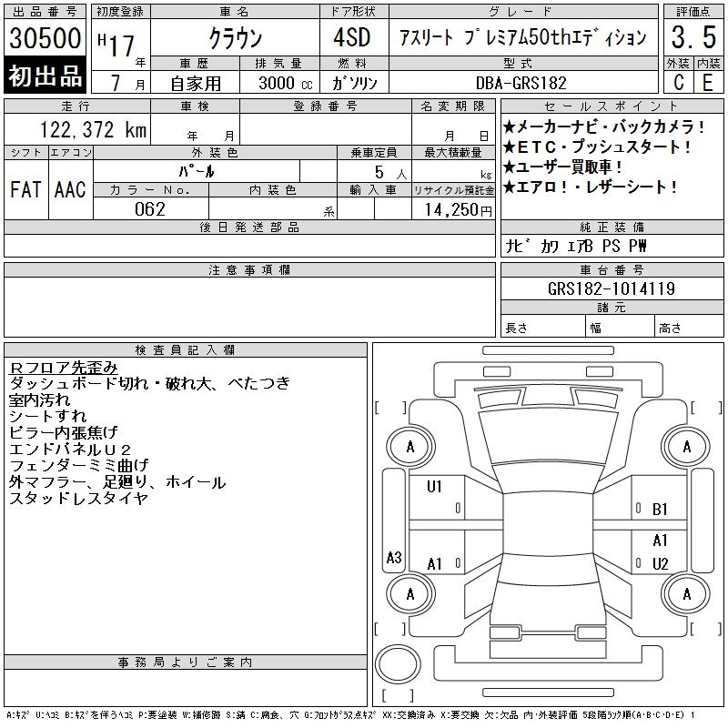Click the air conditioner value AAC
Screen dimensions: 728x728
pos(70,190)
